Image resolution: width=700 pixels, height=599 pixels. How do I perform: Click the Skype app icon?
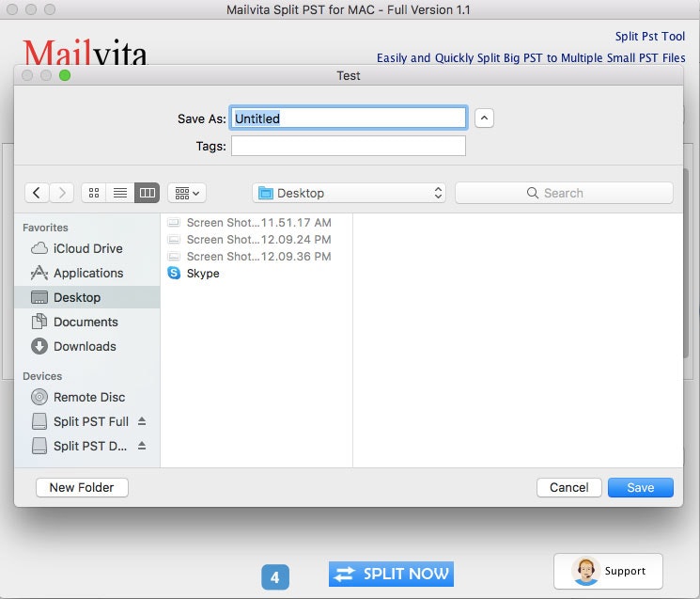pyautogui.click(x=174, y=273)
